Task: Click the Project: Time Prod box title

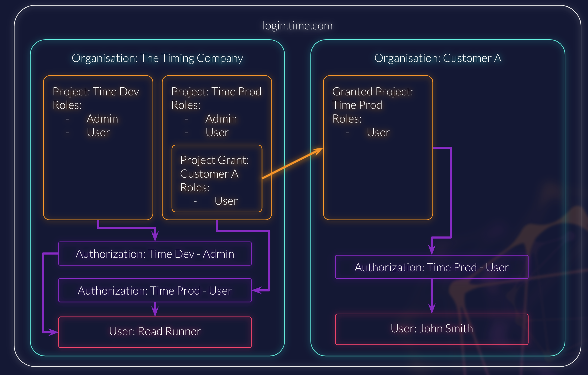Action: pyautogui.click(x=216, y=92)
